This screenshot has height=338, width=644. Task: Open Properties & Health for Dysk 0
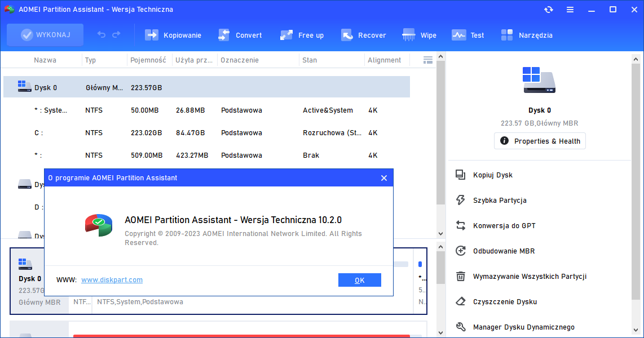click(540, 141)
